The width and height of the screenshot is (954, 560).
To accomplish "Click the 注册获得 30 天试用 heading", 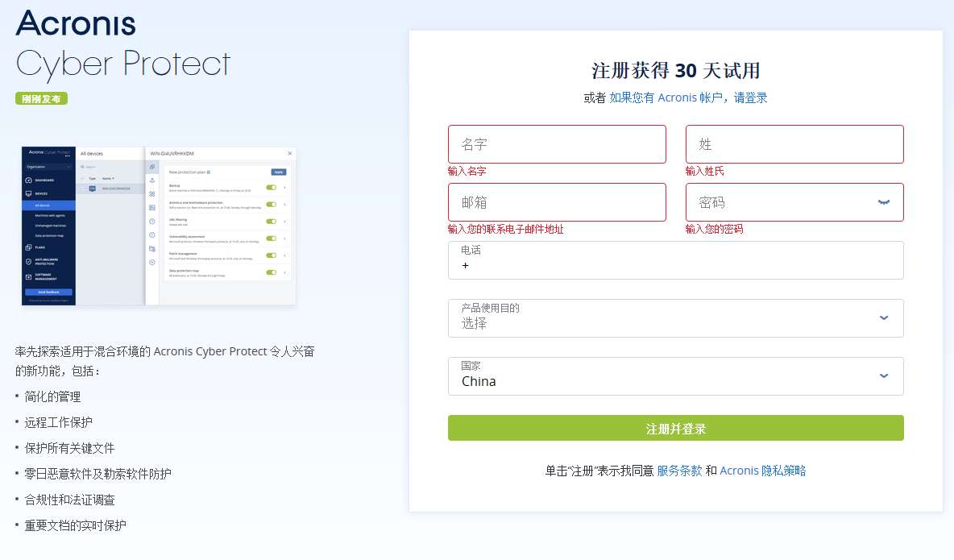I will pyautogui.click(x=675, y=70).
